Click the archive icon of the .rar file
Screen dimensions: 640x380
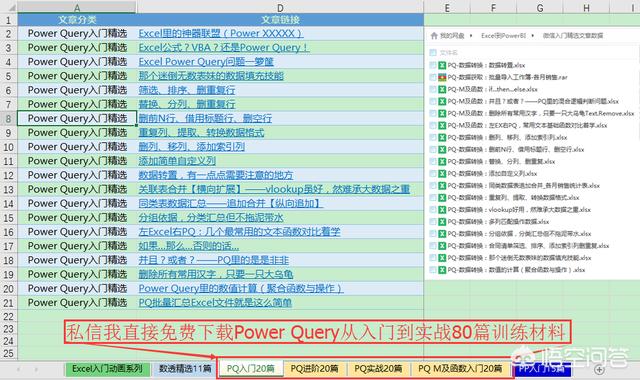pyautogui.click(x=442, y=77)
